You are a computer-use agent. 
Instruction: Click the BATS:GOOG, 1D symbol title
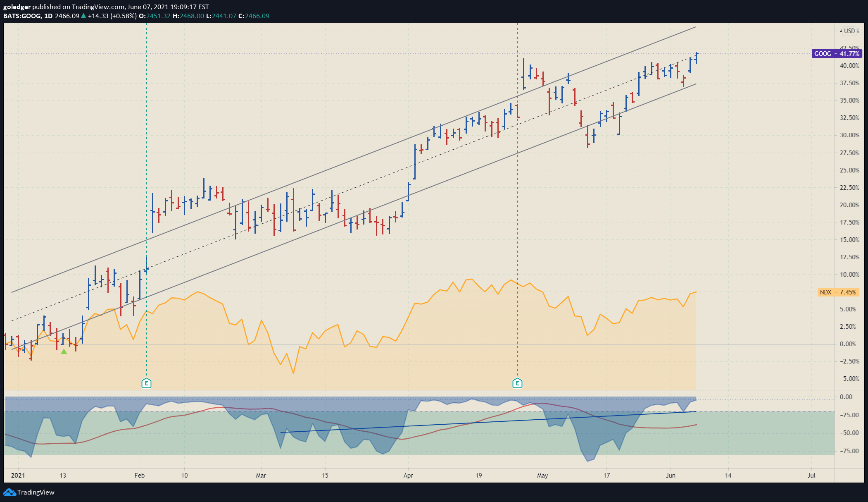pyautogui.click(x=28, y=16)
